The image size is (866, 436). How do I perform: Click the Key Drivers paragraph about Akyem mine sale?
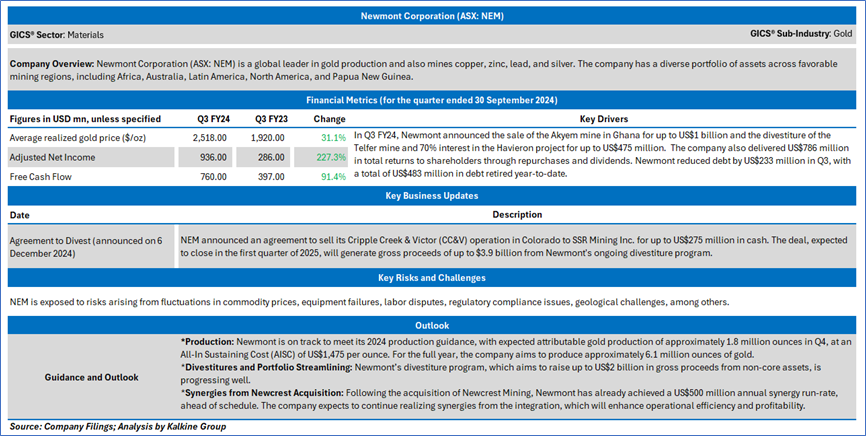602,154
